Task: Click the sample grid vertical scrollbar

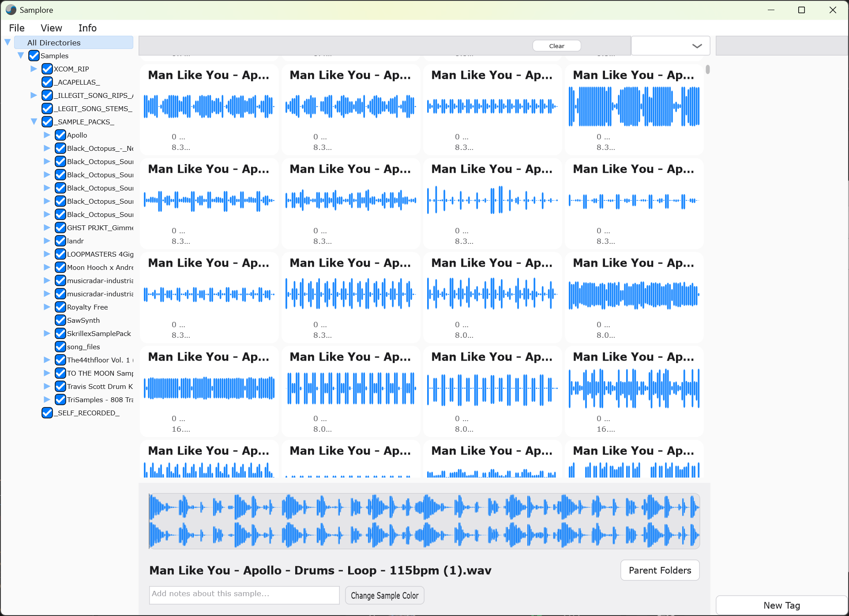Action: [707, 70]
